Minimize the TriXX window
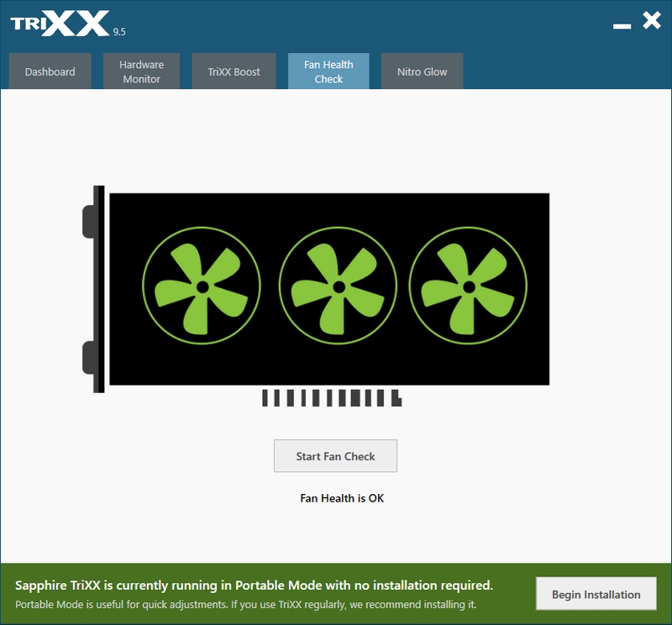The width and height of the screenshot is (672, 625). 622,26
